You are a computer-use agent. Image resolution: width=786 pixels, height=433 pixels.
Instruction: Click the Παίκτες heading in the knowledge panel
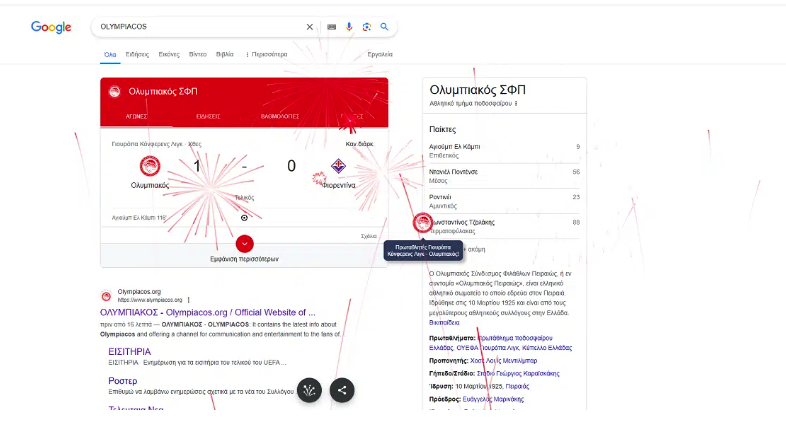click(443, 129)
